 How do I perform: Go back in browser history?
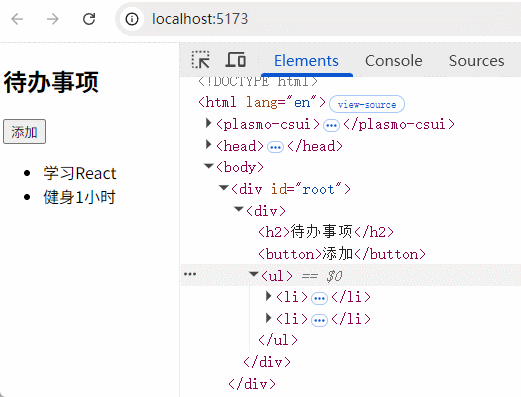click(17, 19)
